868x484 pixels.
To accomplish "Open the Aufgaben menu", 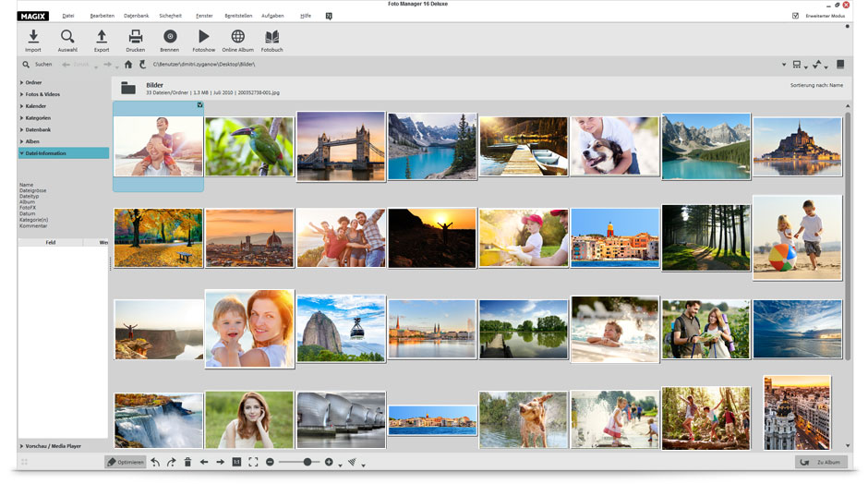I will (272, 16).
